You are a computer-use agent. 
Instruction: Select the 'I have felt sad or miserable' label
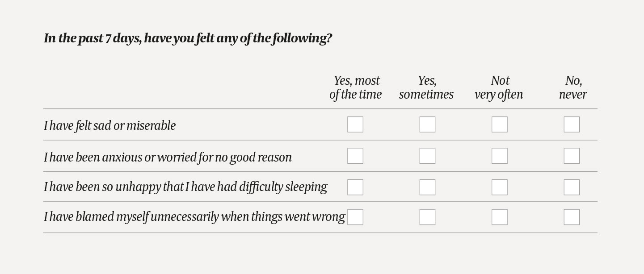click(x=109, y=125)
